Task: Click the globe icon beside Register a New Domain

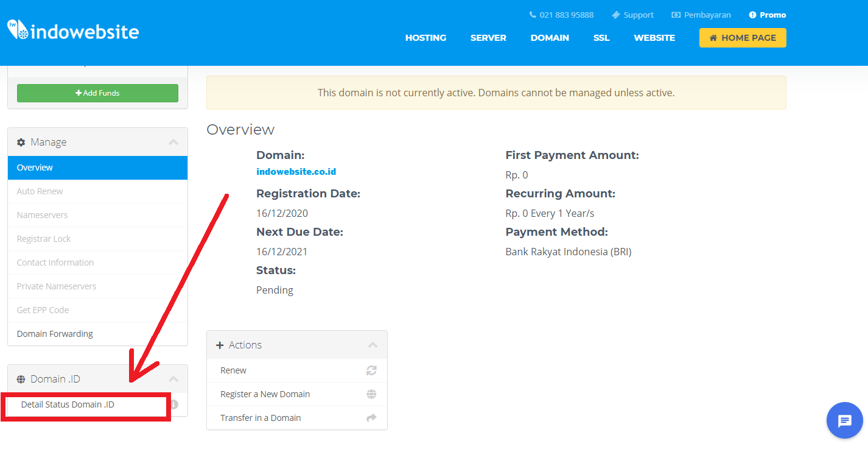Action: [371, 394]
